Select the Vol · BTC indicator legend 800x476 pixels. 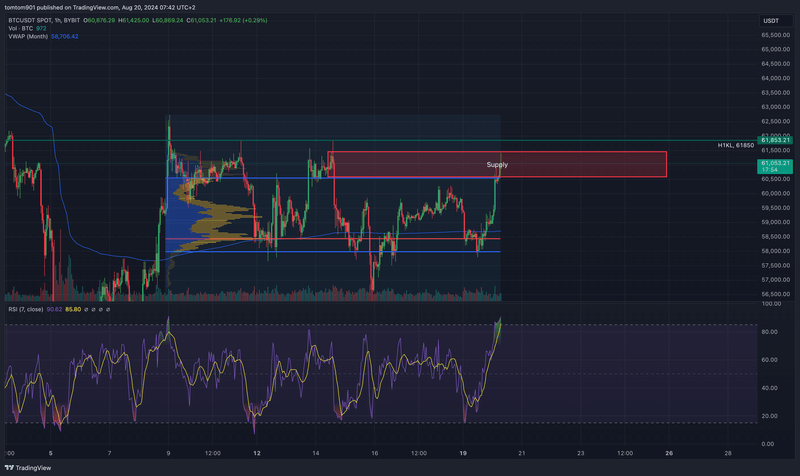click(x=20, y=29)
